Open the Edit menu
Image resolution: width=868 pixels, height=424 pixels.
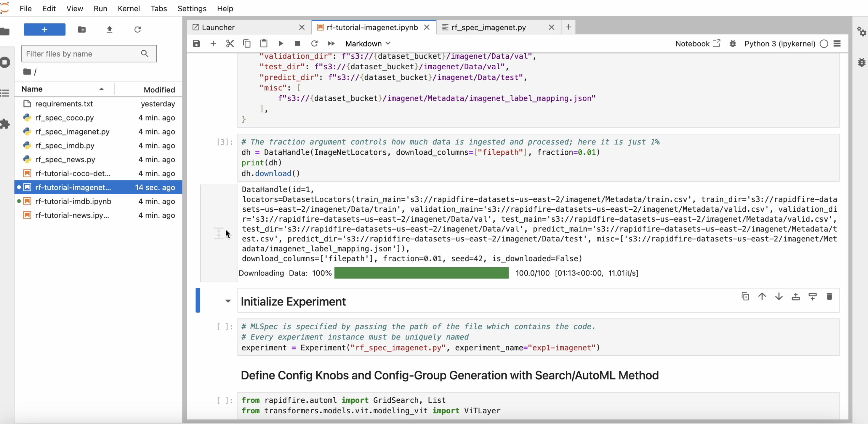[49, 8]
